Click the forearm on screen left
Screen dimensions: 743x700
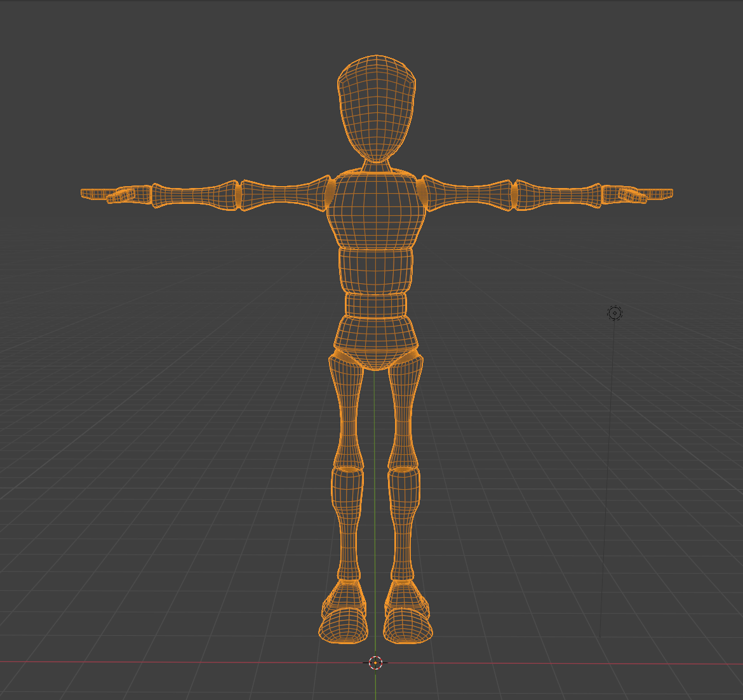tap(194, 196)
